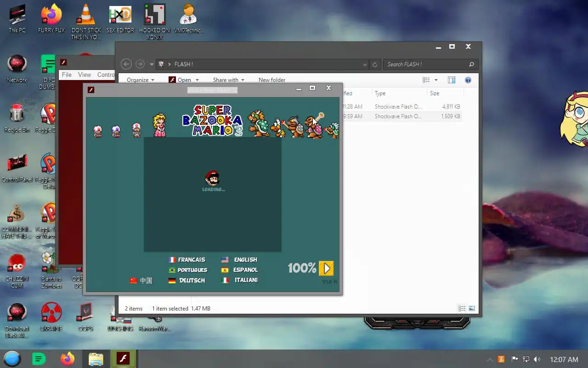Click the Change your view icon
Screen dimensions: 588x368
[x=426, y=80]
